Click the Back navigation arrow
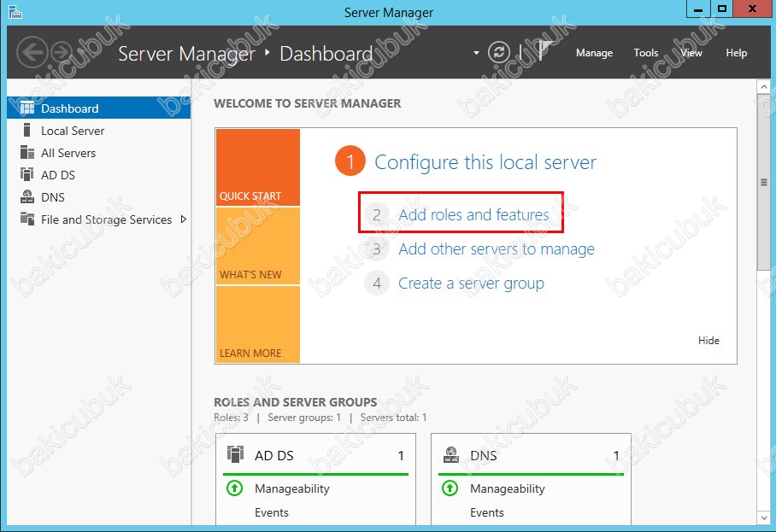The image size is (776, 532). tap(32, 52)
